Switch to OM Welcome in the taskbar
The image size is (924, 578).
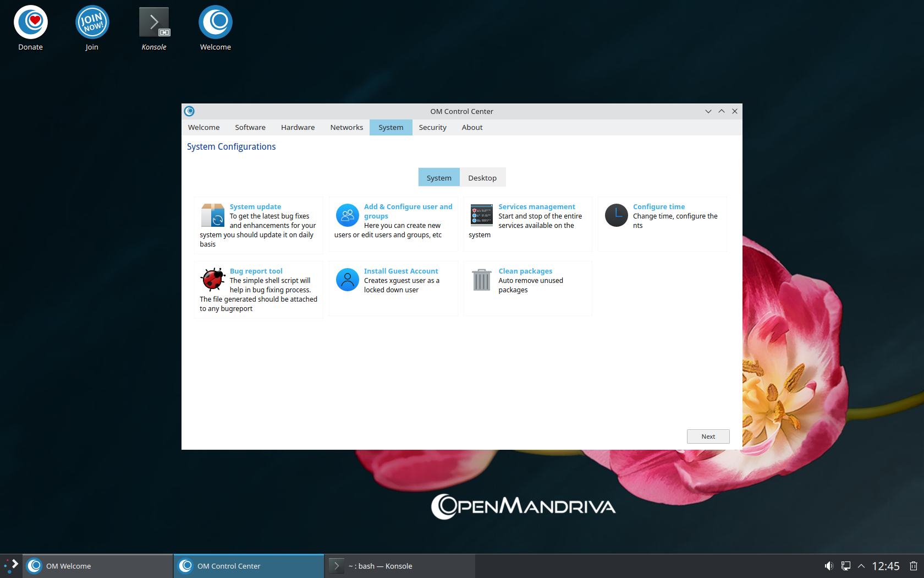98,566
